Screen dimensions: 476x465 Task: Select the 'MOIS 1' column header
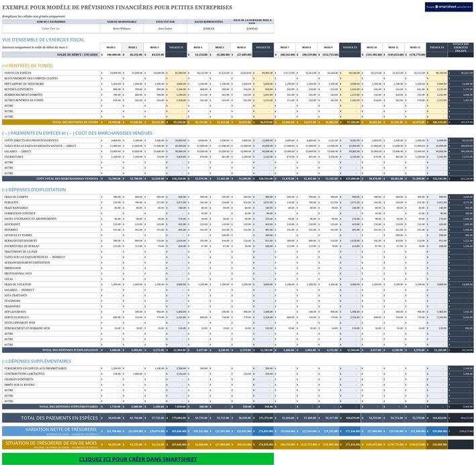coord(111,48)
